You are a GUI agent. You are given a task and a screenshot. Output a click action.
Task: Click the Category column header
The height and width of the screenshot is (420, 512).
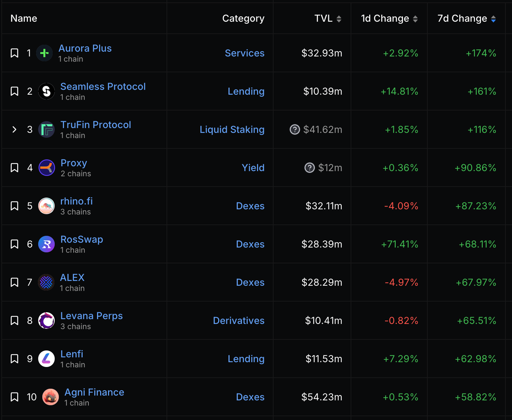[x=243, y=19]
